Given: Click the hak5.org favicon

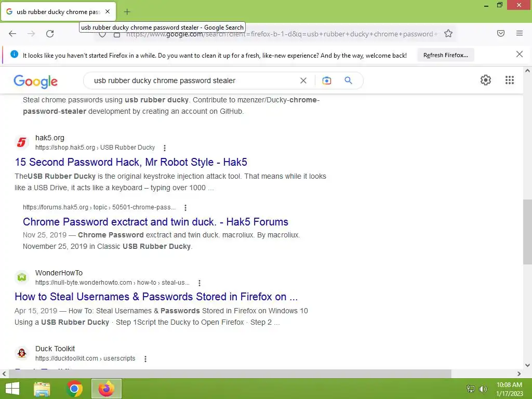Looking at the screenshot, I should tap(22, 142).
